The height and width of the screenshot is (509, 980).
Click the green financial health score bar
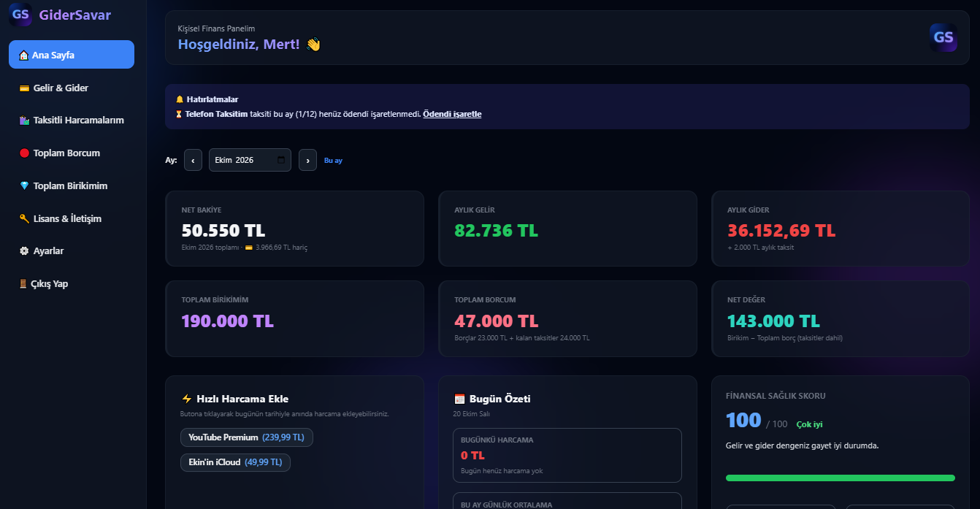[841, 478]
